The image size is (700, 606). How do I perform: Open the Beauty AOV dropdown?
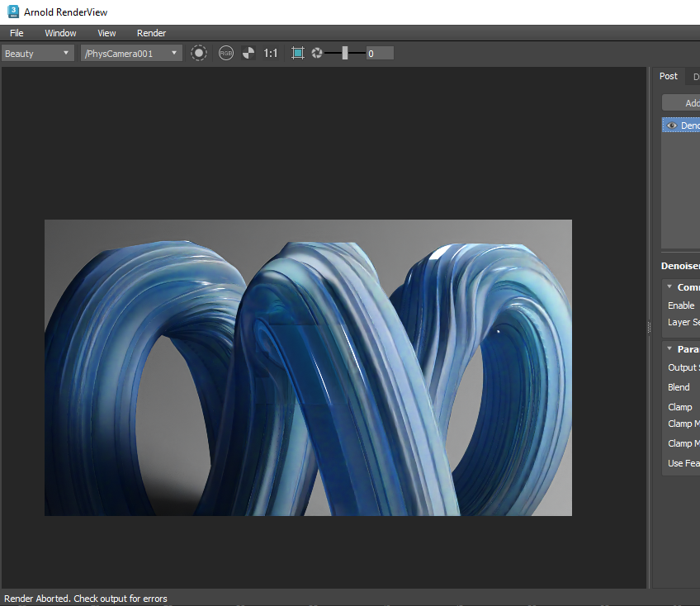[38, 53]
